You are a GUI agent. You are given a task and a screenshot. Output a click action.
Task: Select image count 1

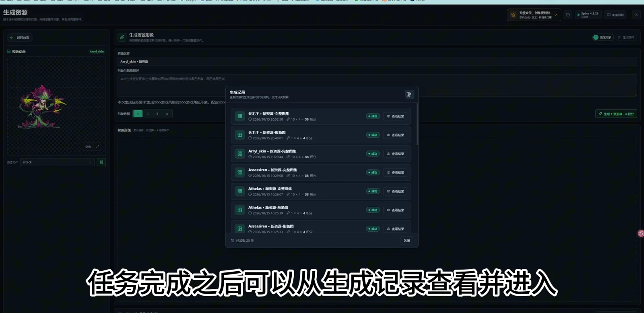(138, 114)
